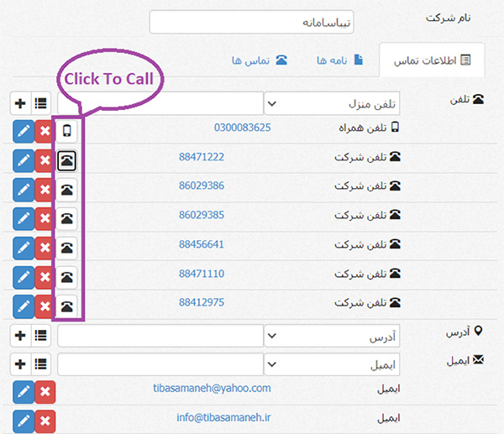Image resolution: width=504 pixels, height=434 pixels.
Task: Delete email tibasamaneh@yahoo.com with red X
Action: (x=45, y=392)
